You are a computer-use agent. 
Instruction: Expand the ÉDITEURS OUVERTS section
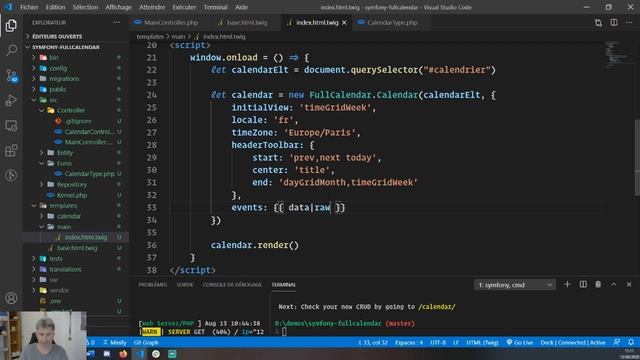click(x=77, y=36)
